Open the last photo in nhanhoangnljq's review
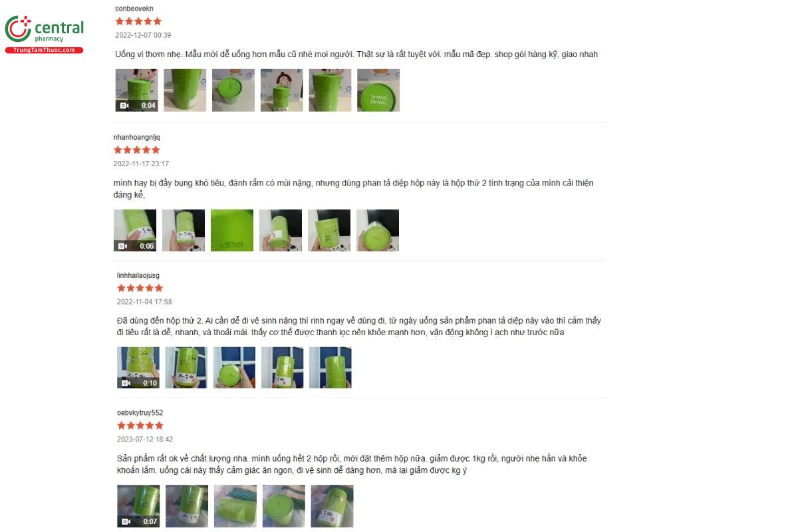 pos(378,230)
